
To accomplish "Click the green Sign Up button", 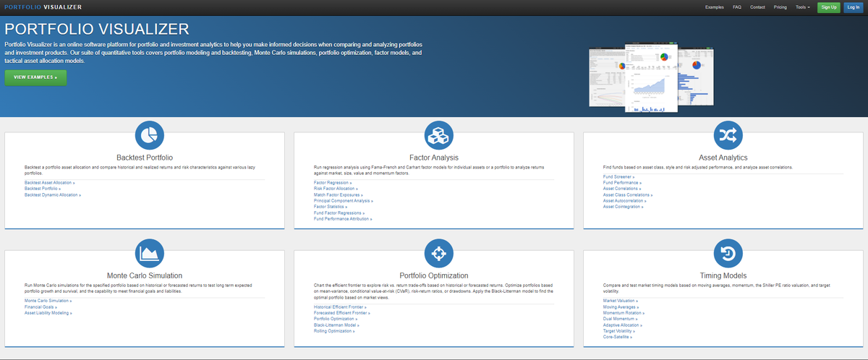I will 829,7.
